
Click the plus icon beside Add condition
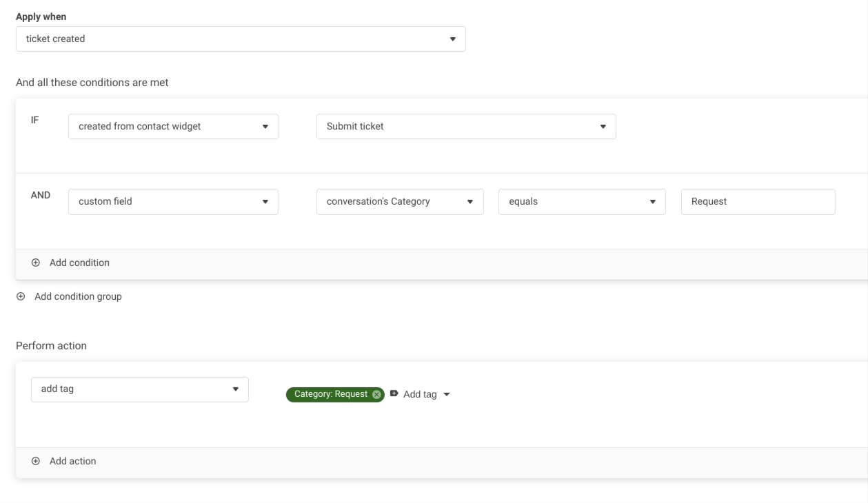[36, 263]
